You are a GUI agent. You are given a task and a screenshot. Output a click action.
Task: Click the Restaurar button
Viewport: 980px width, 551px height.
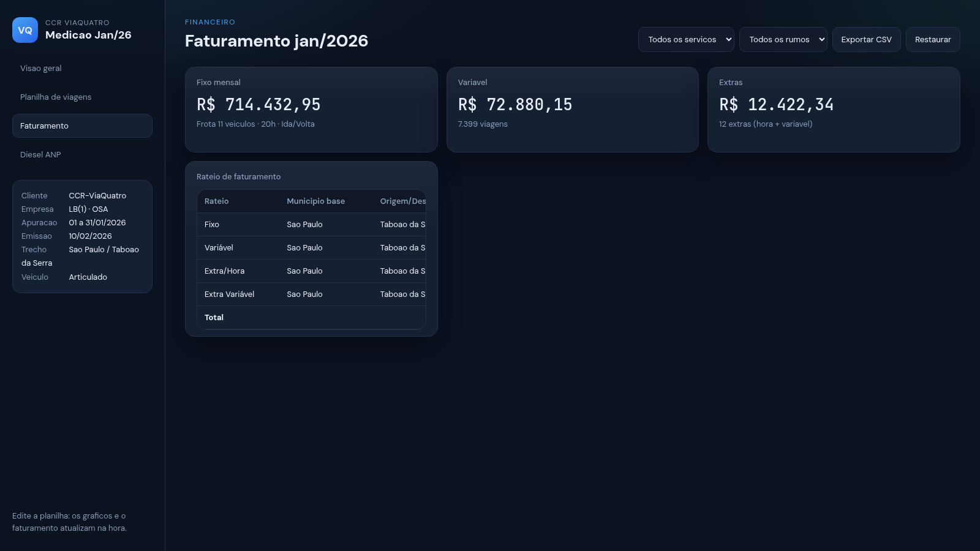click(933, 40)
